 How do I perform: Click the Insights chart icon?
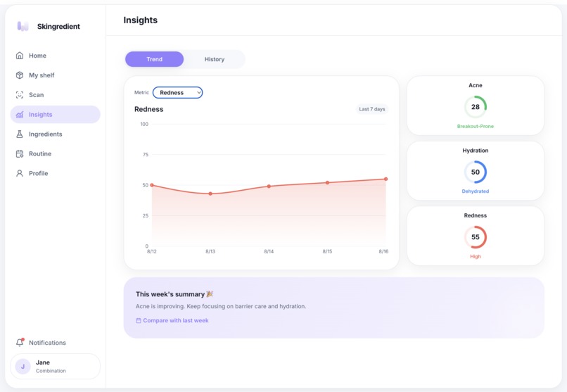[20, 114]
